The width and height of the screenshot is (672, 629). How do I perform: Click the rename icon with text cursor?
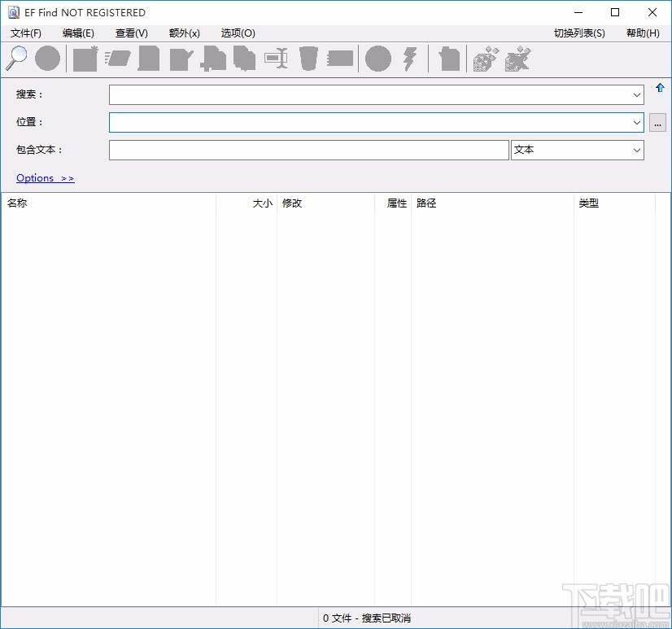(277, 59)
